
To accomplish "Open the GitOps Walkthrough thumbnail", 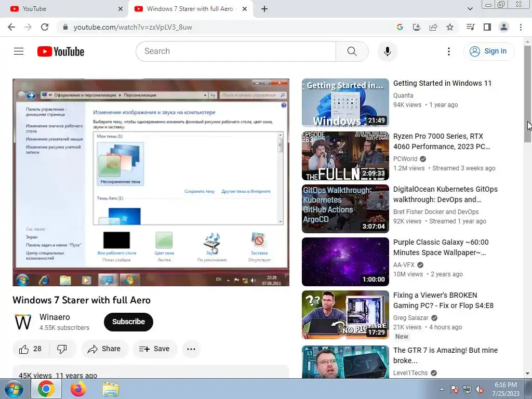I will (x=345, y=209).
